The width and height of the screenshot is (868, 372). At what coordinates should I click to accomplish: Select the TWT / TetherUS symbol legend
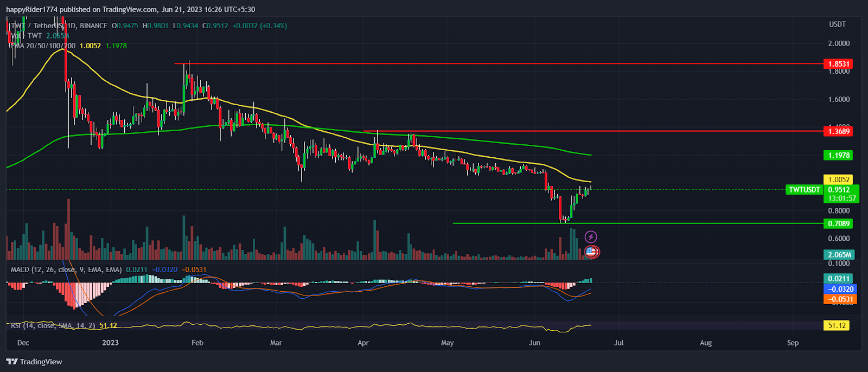(59, 25)
